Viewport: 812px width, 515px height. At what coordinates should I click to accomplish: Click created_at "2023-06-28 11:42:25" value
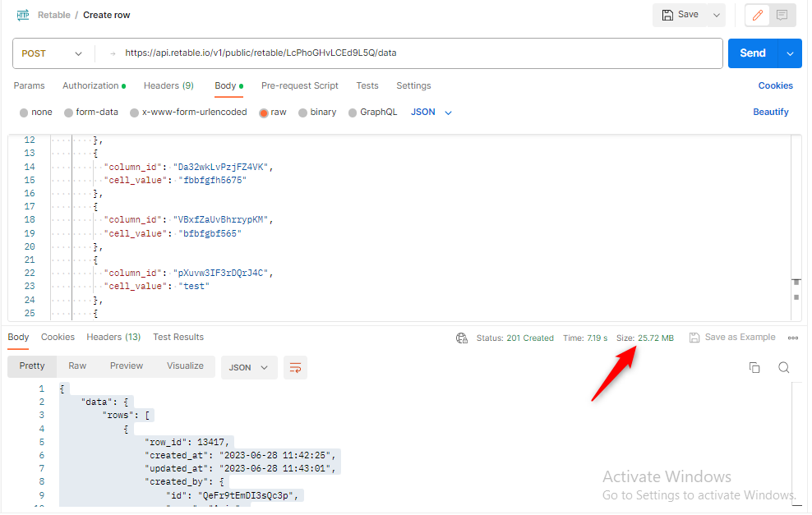275,456
